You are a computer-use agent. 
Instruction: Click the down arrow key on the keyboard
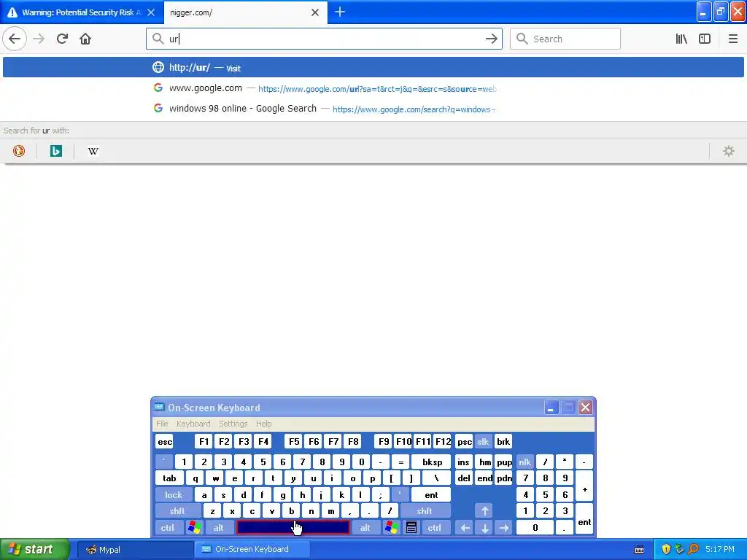point(484,527)
